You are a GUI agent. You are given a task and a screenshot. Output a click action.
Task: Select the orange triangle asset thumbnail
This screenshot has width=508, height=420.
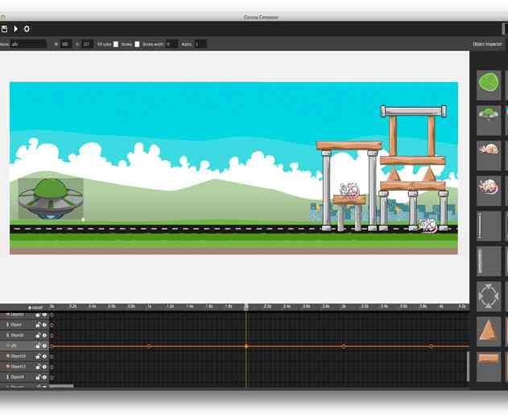tap(489, 331)
